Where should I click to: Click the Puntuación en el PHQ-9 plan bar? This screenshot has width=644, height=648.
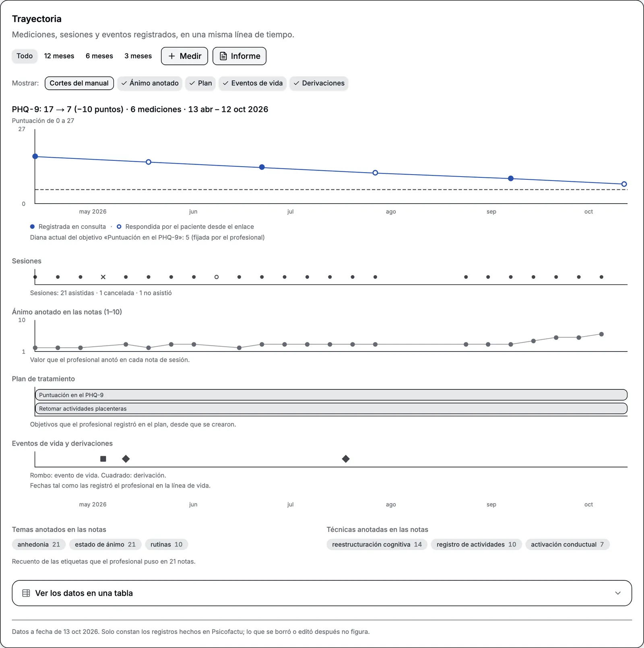click(x=331, y=395)
